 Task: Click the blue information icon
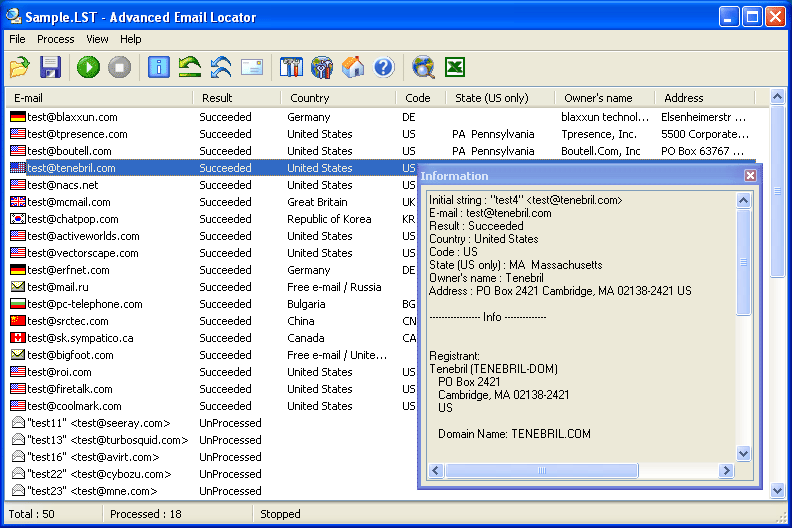tap(158, 67)
